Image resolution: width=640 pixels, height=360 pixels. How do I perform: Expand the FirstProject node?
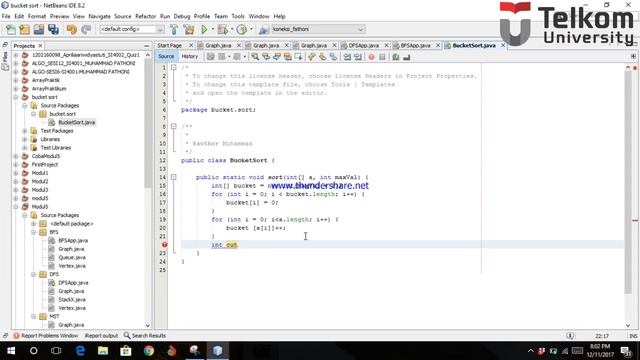pyautogui.click(x=16, y=164)
